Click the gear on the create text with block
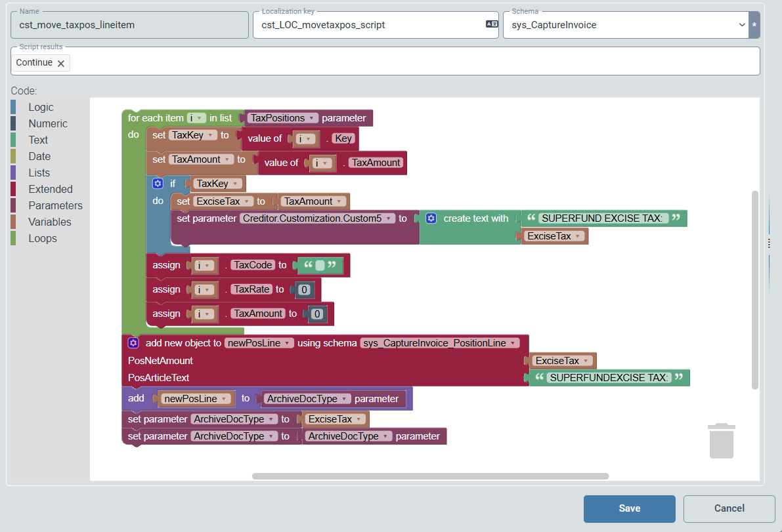This screenshot has height=532, width=782. [x=431, y=218]
